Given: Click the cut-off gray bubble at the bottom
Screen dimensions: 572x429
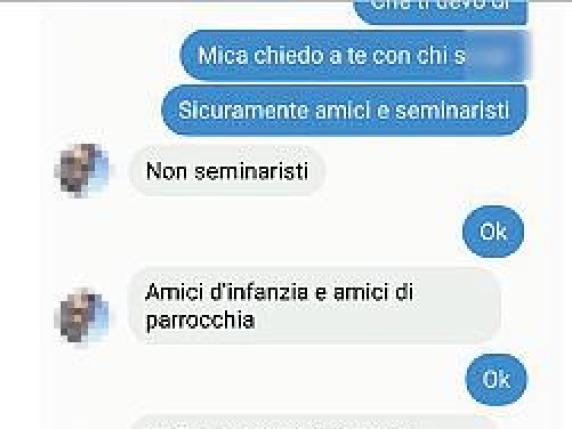Looking at the screenshot, I should [x=315, y=422].
